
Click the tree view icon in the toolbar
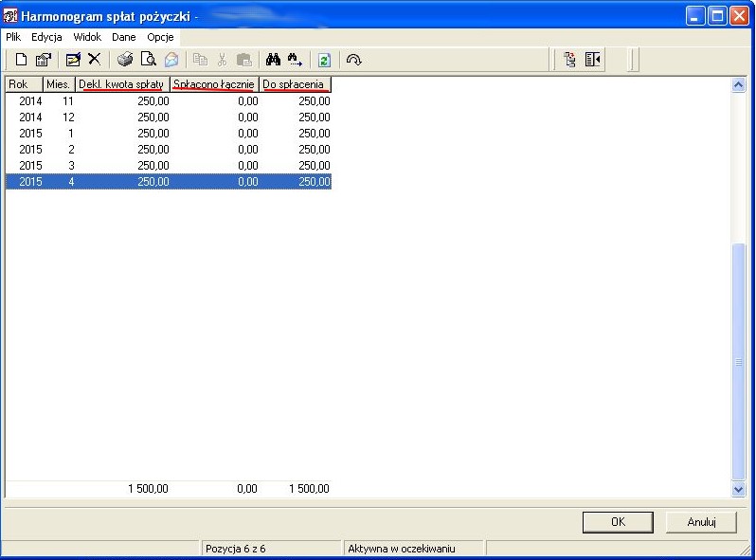(x=569, y=60)
